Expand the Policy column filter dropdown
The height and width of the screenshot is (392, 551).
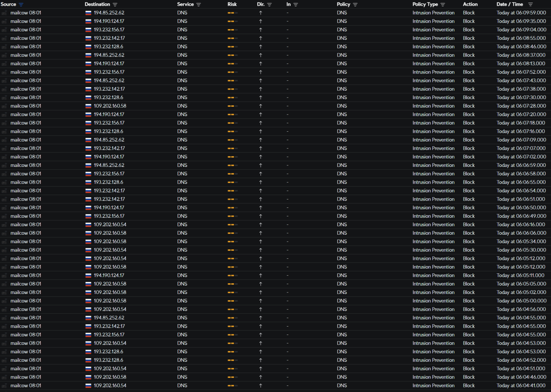pyautogui.click(x=355, y=5)
